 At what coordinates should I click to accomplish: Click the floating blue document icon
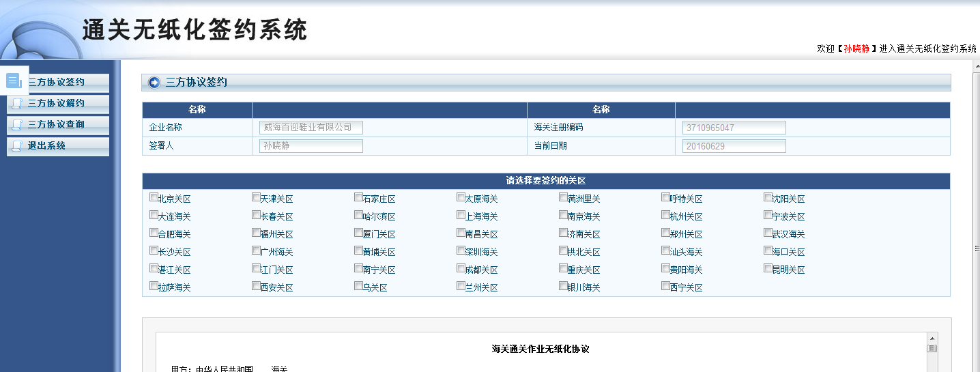pos(14,81)
